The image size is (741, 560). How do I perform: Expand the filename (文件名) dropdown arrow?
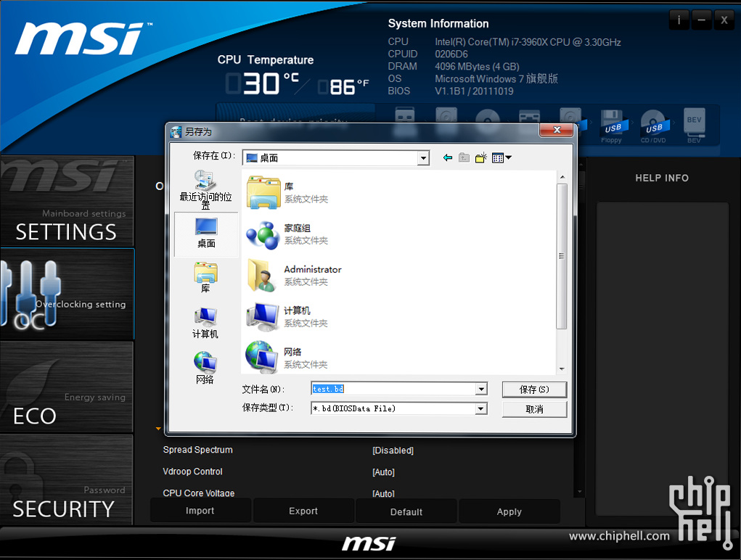coord(481,389)
